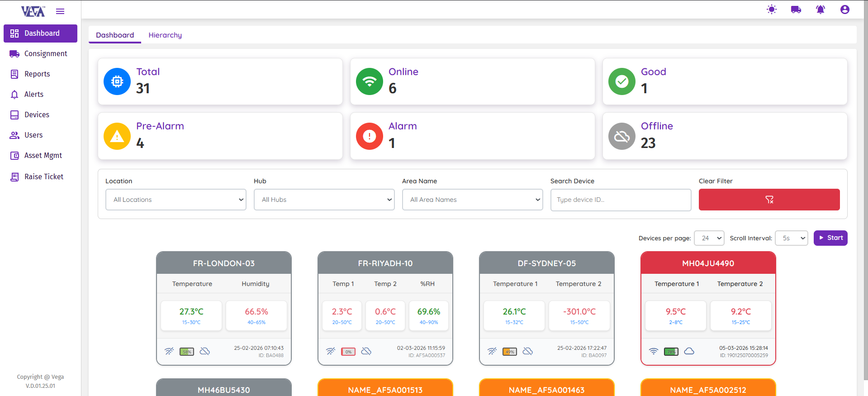Open alarm notifications bell in top bar
This screenshot has height=396, width=868.
pyautogui.click(x=821, y=10)
